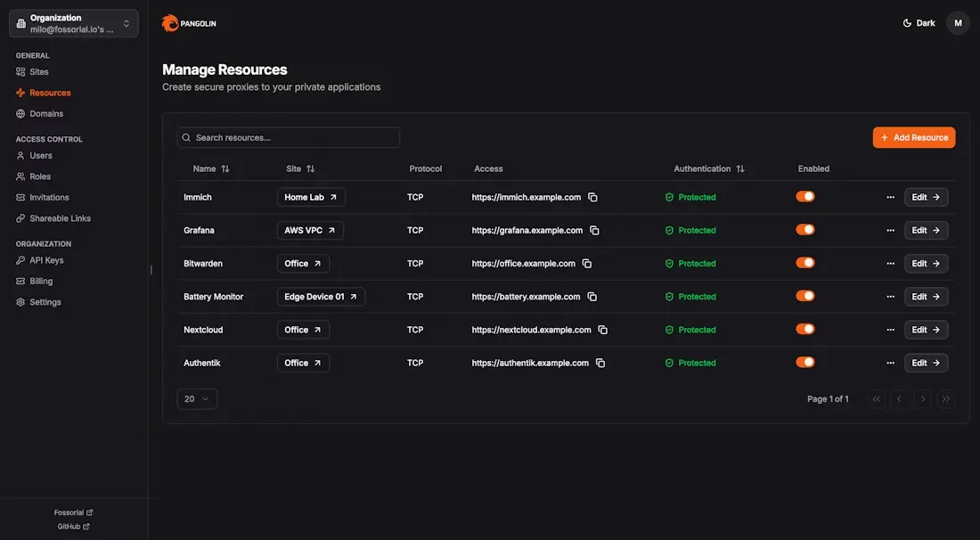Expand the rows-per-page dropdown showing 20
Image resolution: width=980 pixels, height=540 pixels.
tap(197, 399)
